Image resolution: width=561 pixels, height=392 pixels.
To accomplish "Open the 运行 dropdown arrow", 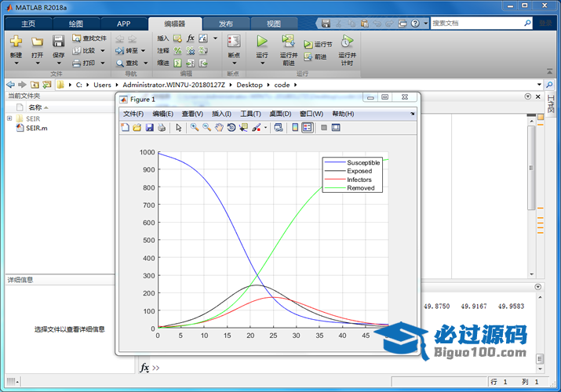I will 262,64.
